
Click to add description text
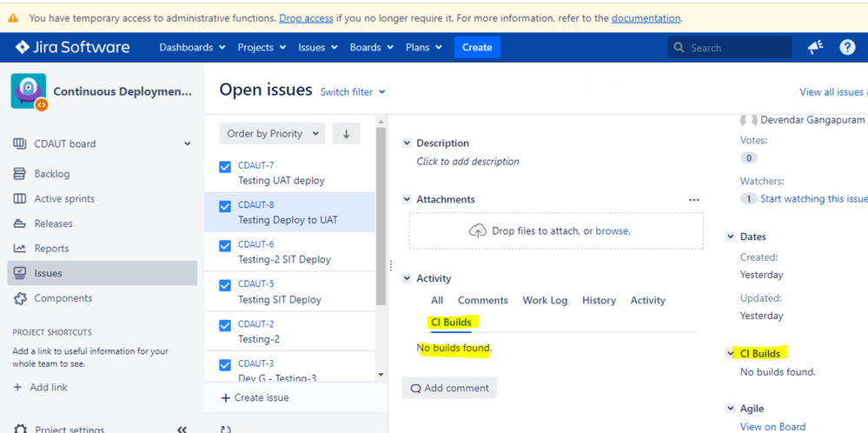click(x=467, y=162)
